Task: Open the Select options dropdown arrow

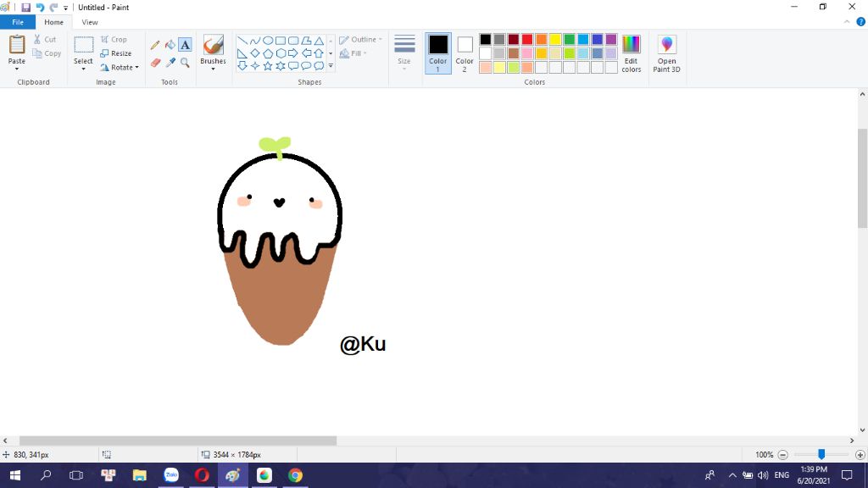Action: (x=84, y=69)
